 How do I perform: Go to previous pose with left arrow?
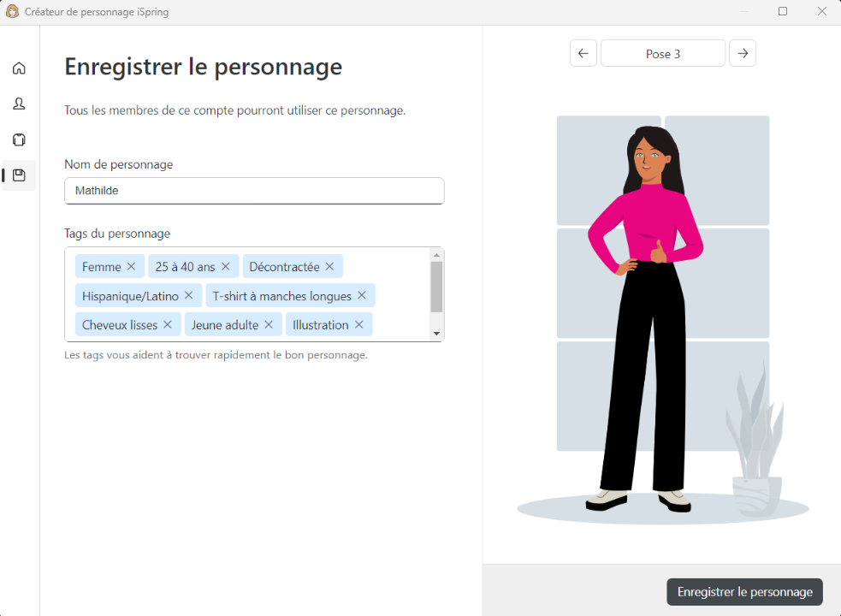pyautogui.click(x=583, y=53)
